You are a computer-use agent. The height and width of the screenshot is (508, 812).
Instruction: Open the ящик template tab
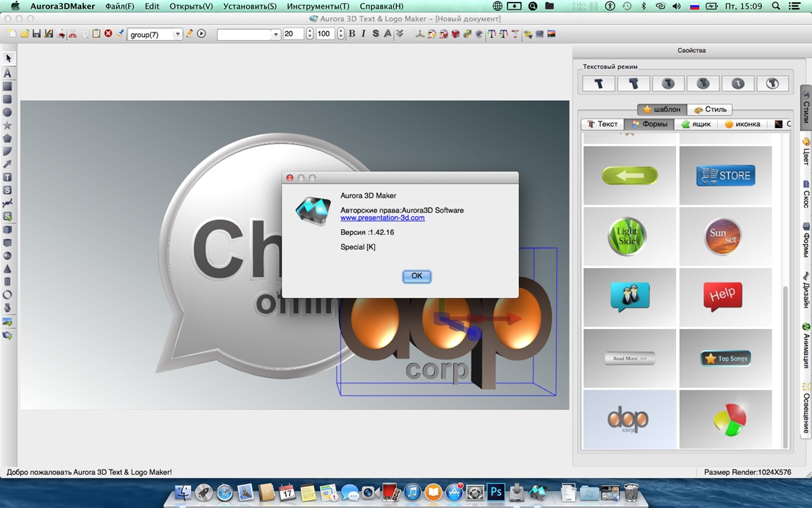coord(696,124)
